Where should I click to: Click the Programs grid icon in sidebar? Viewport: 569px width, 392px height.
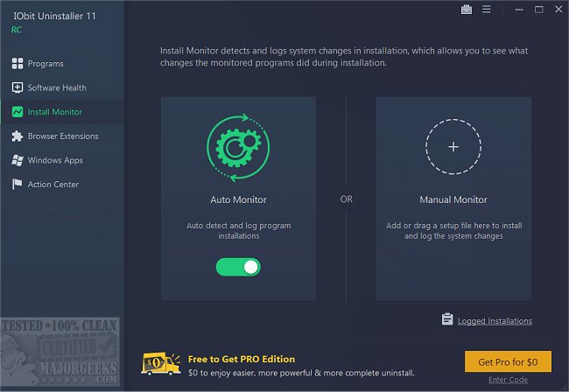click(17, 64)
